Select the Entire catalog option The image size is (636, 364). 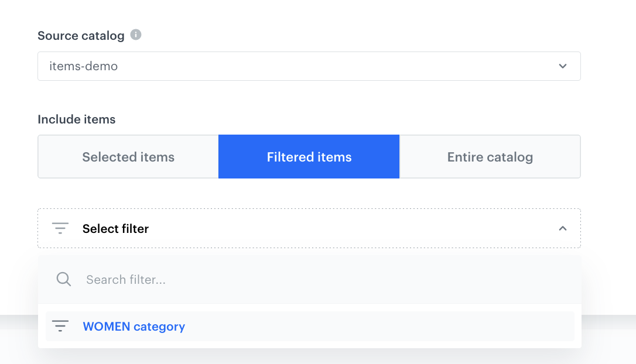(x=490, y=157)
